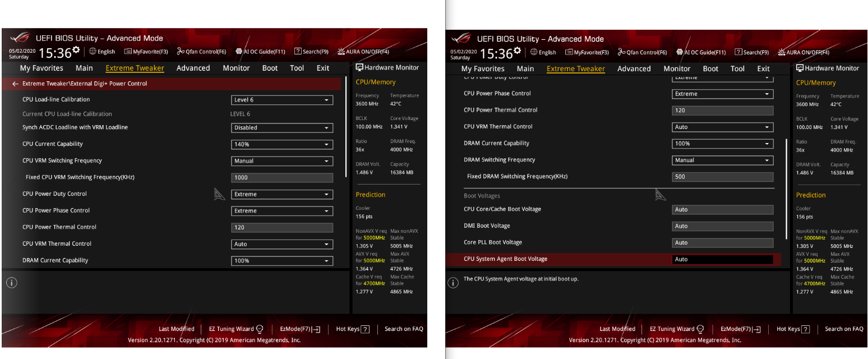Open Synch ACDC Loadline with VRM Loadline dropdown
Screen dimensions: 868x359
tap(282, 128)
